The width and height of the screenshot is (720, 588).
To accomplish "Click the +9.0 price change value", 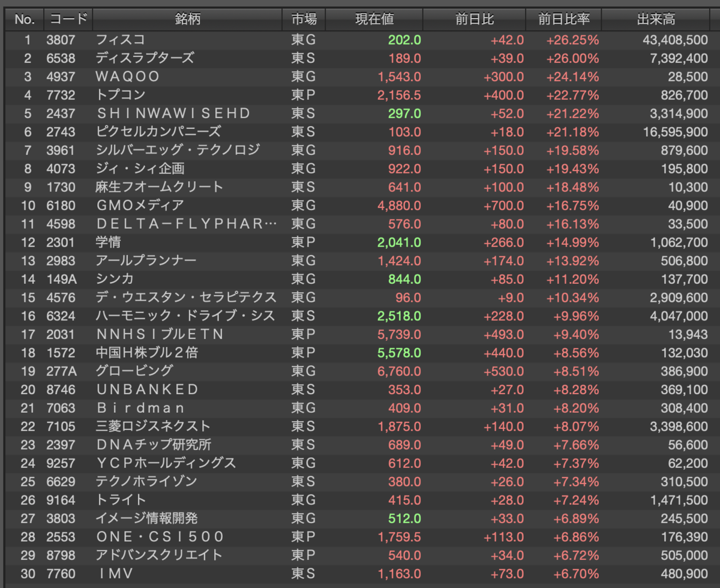I will click(511, 297).
